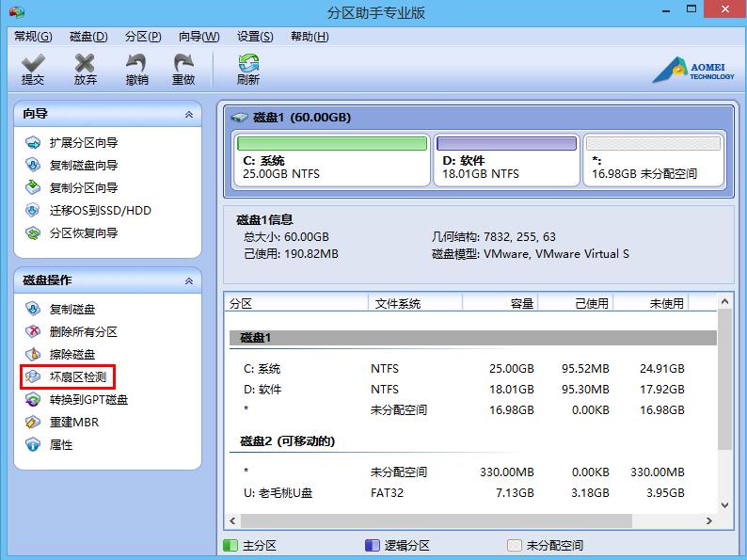The width and height of the screenshot is (747, 560).
Task: Click the 重做 (redo) toolbar icon
Action: (x=183, y=63)
